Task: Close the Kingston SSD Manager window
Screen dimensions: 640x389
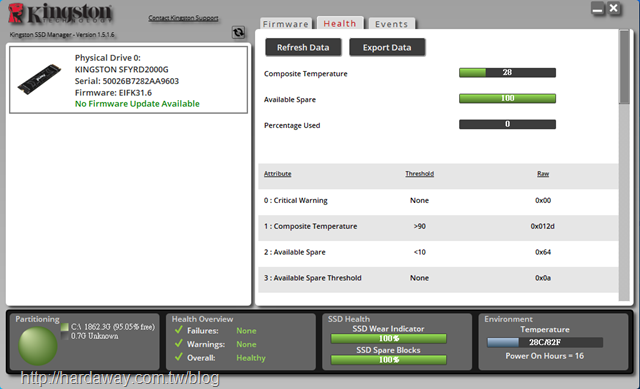Action: (614, 9)
